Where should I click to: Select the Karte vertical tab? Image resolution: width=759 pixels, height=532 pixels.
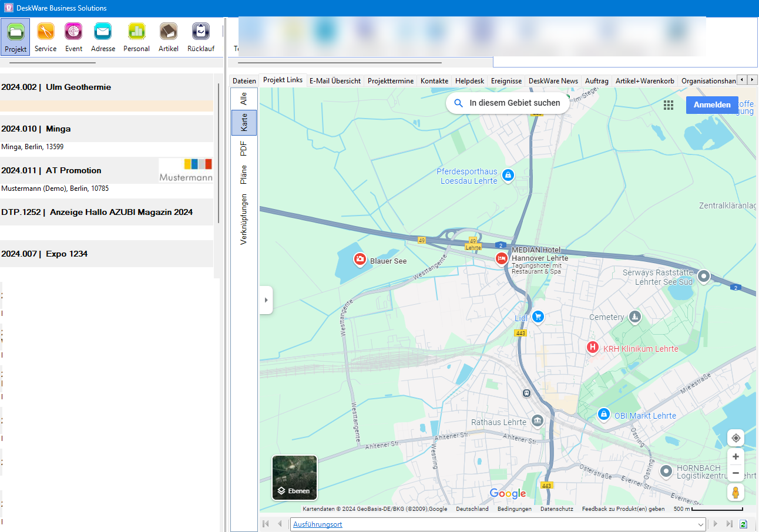(244, 123)
